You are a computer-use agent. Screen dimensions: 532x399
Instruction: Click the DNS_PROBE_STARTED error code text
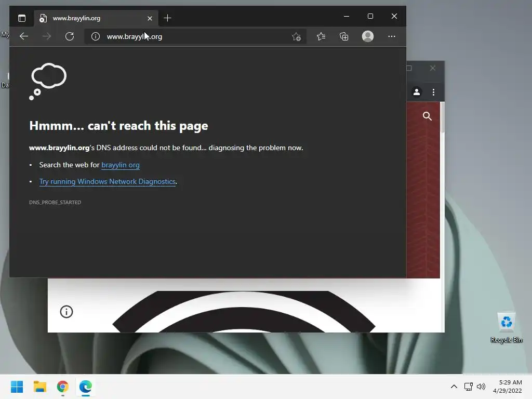point(55,202)
